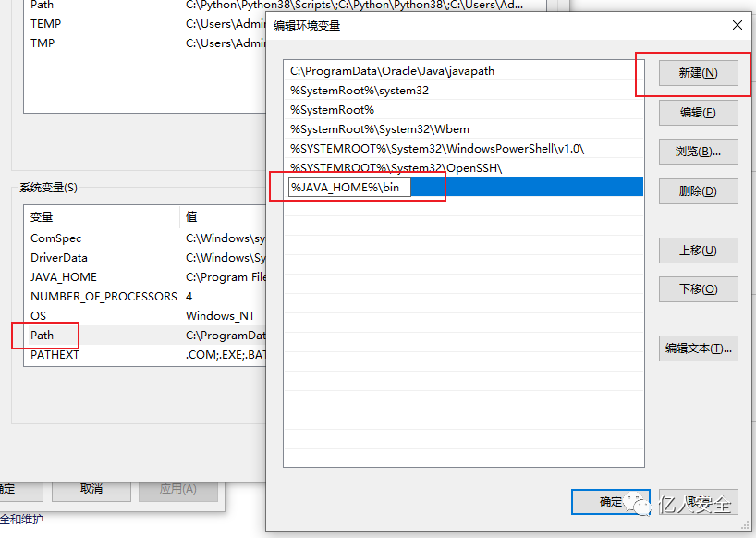756x538 pixels.
Task: Click 取消 in background window
Action: click(91, 489)
